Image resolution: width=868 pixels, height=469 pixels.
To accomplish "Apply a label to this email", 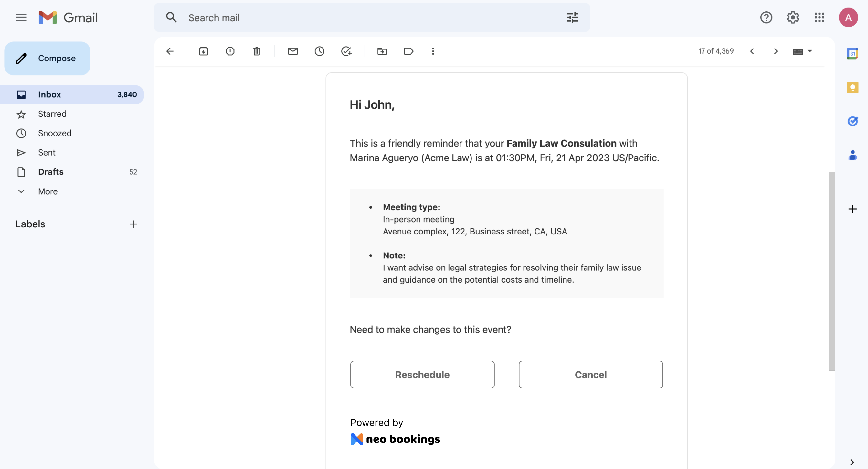I will (408, 51).
